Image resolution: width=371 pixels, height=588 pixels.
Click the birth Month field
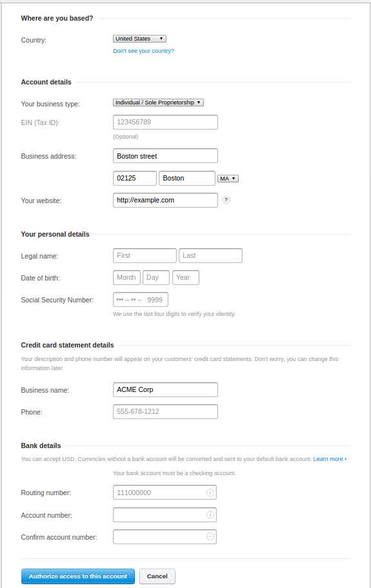[127, 277]
